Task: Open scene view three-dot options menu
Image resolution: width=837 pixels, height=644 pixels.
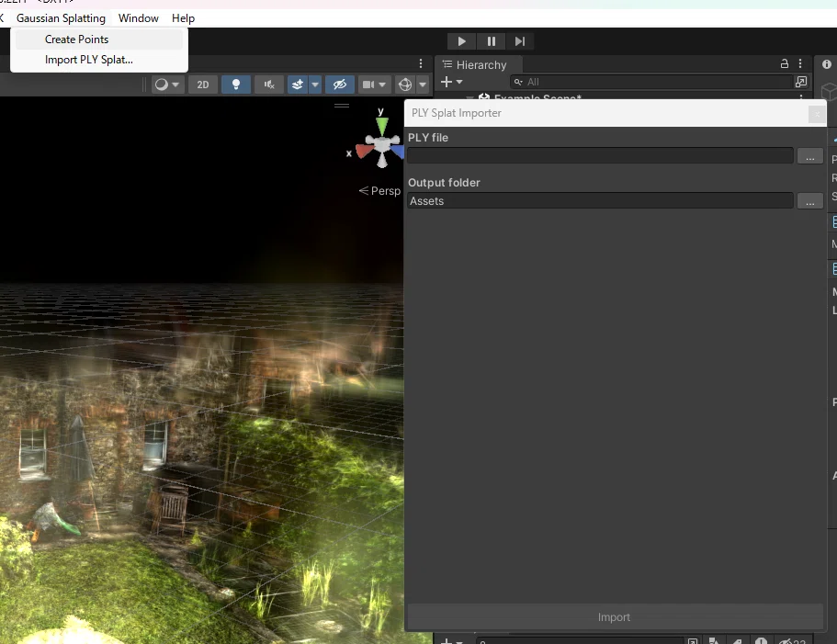Action: tap(421, 63)
